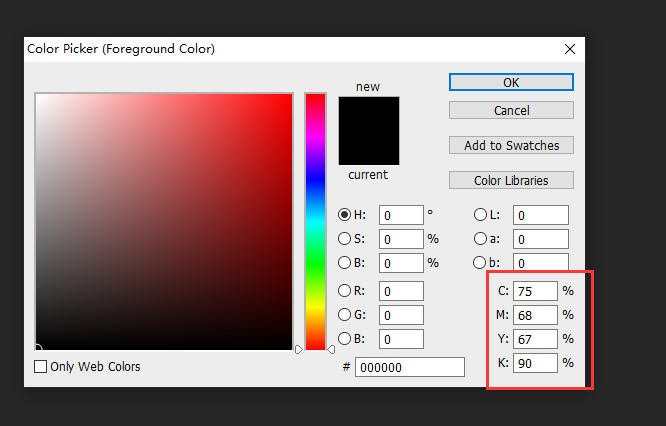The width and height of the screenshot is (666, 426).
Task: Click the hex color code field
Action: pos(409,367)
